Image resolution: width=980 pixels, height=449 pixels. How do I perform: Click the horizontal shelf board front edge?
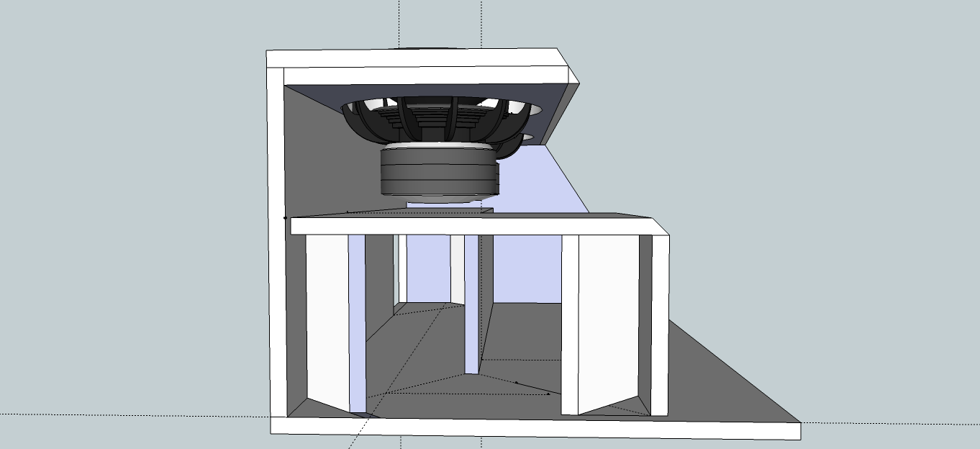(x=475, y=227)
